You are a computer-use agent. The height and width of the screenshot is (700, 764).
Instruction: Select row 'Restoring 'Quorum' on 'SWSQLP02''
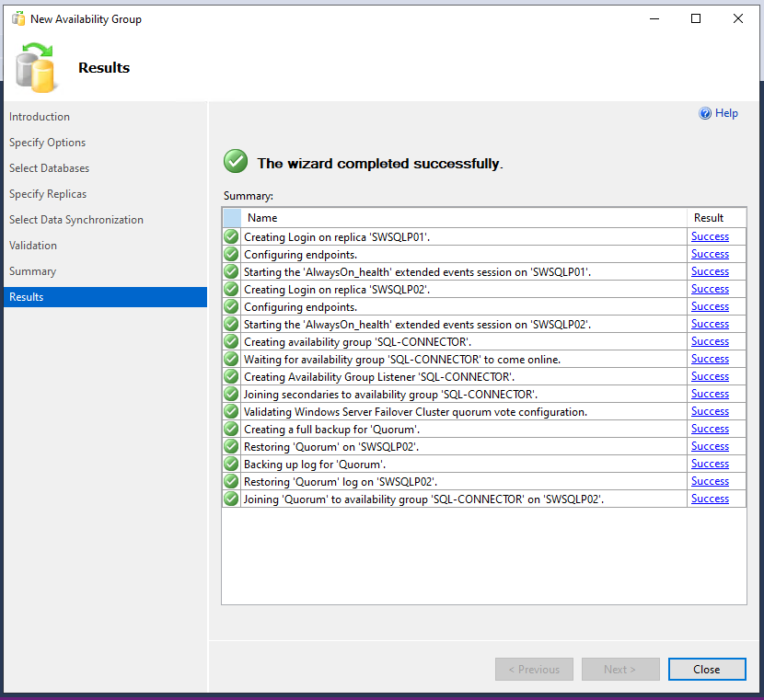[484, 446]
